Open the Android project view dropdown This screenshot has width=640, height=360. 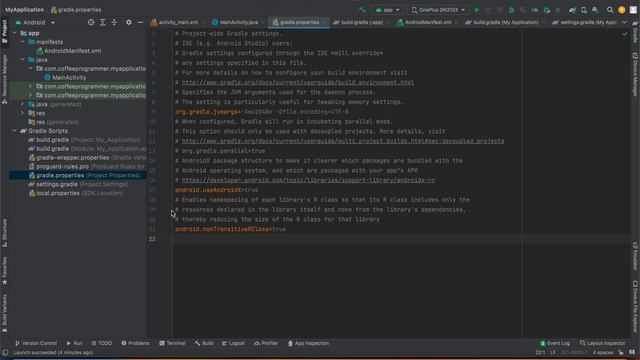(x=35, y=22)
